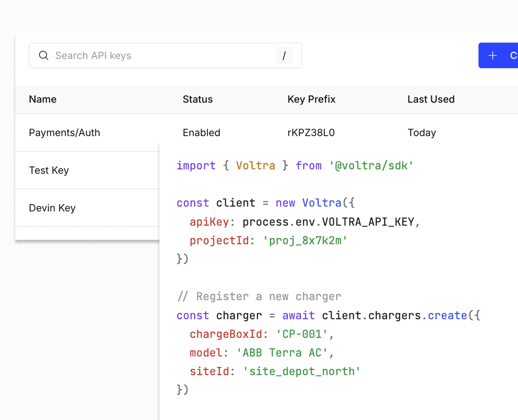Sort by the Status column header
The height and width of the screenshot is (420, 518).
tap(197, 99)
